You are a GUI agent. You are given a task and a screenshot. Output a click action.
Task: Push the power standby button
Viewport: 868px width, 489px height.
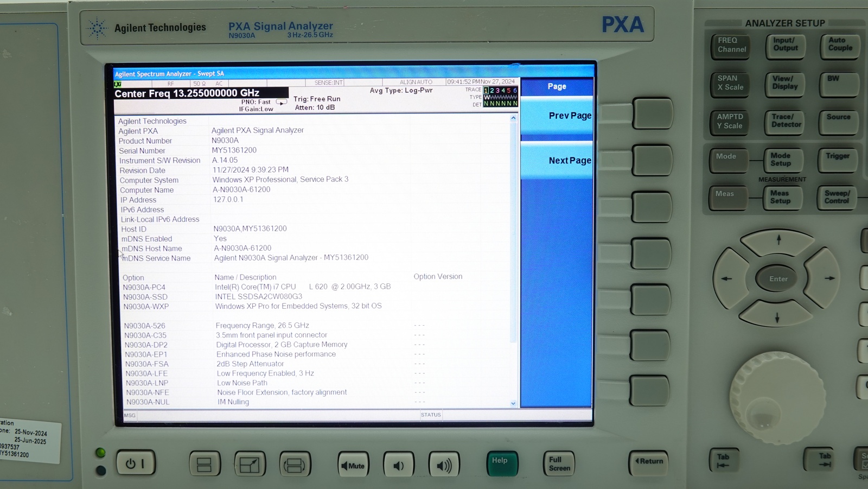(x=136, y=463)
